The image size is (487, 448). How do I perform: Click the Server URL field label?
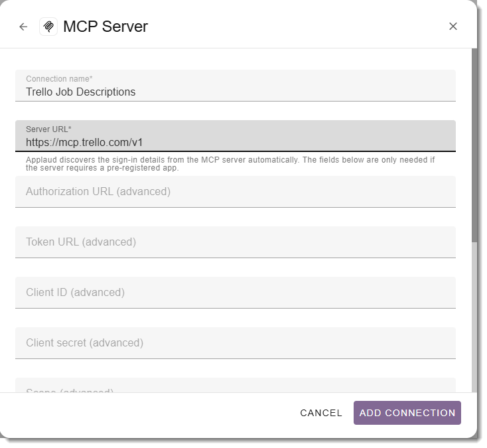pyautogui.click(x=48, y=129)
